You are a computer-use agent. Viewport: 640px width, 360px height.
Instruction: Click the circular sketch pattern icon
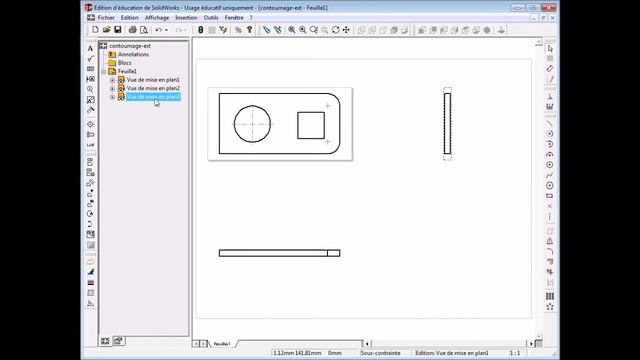550,307
